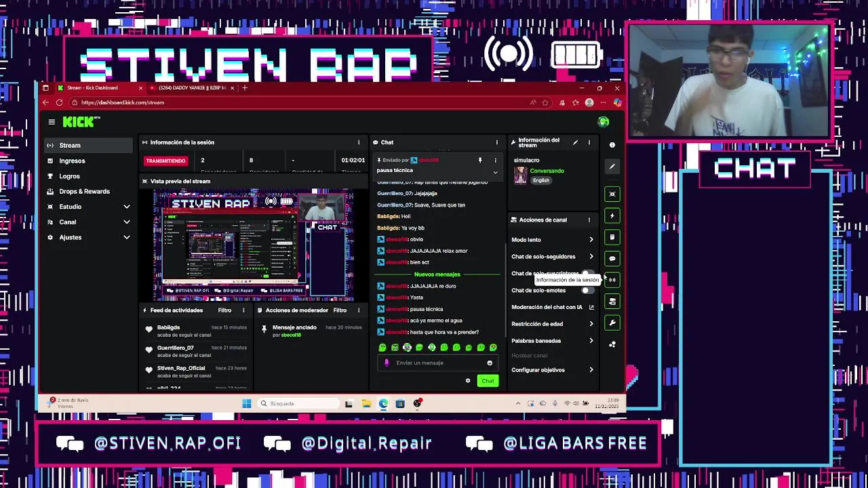Open Ingresos in the sidebar

[89, 161]
